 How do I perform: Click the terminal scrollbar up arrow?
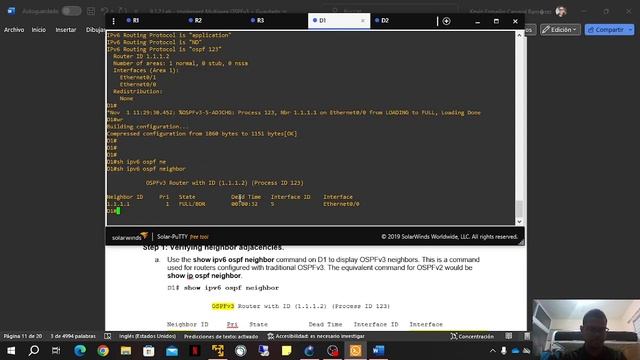tap(519, 36)
